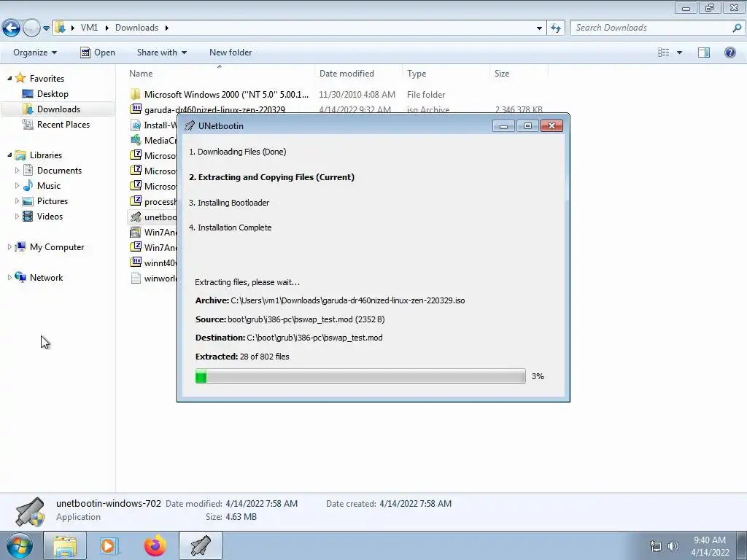
Task: Click the folder icon in the address bar
Action: pyautogui.click(x=60, y=28)
